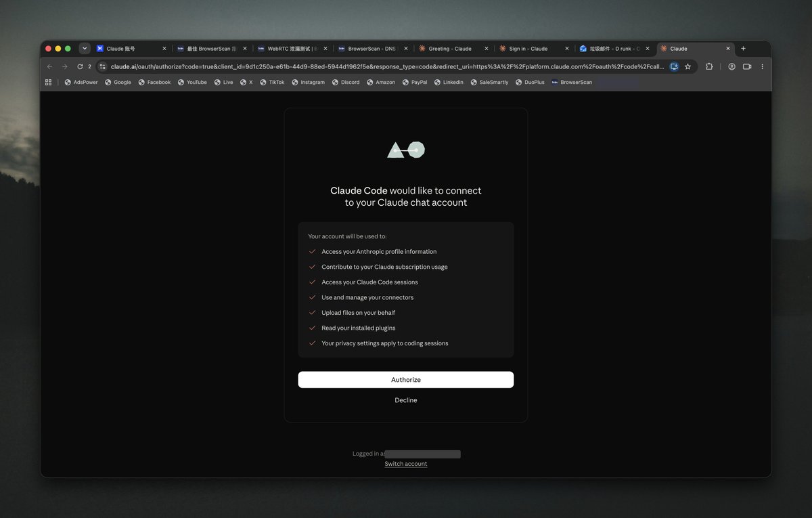Open the Linkedin bookmark
Image resolution: width=812 pixels, height=518 pixels.
coord(449,82)
